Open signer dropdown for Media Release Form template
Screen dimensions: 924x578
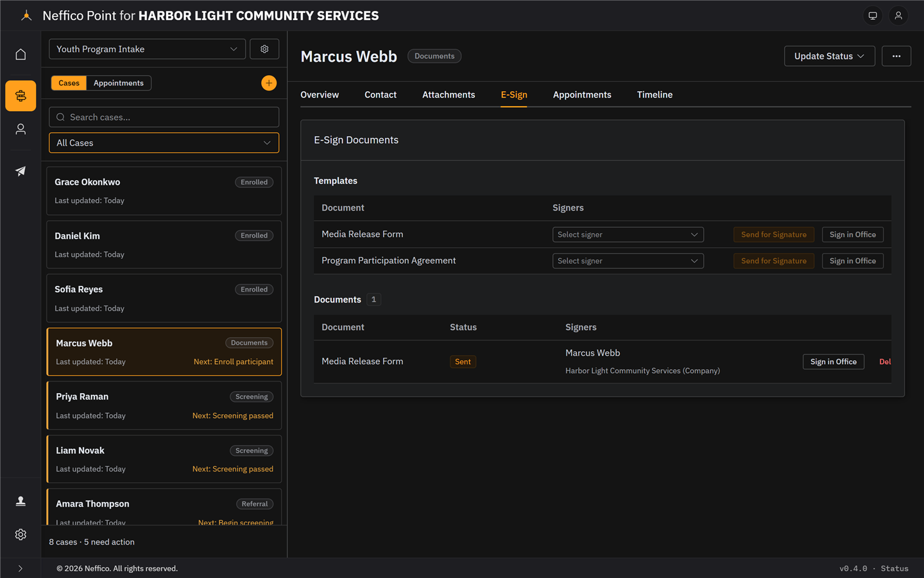point(628,234)
